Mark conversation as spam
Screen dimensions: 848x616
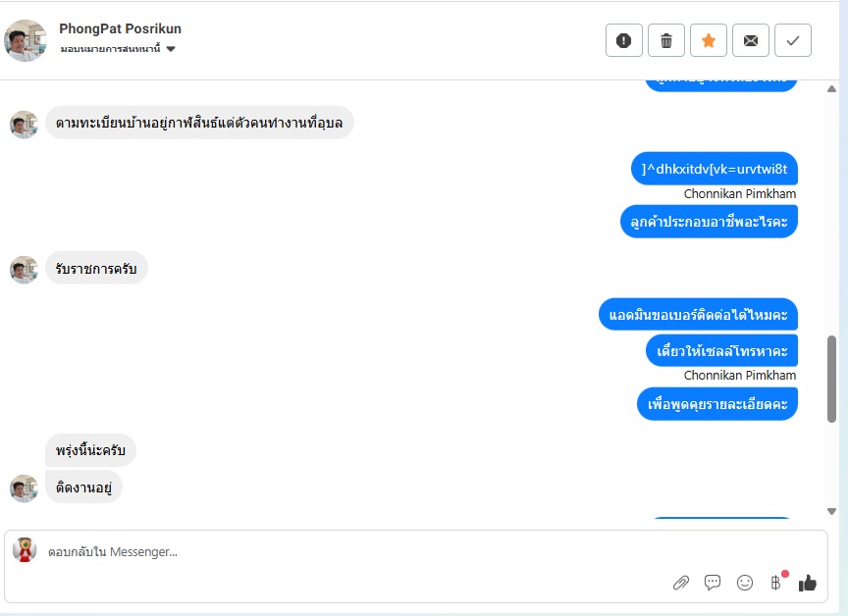pos(623,40)
